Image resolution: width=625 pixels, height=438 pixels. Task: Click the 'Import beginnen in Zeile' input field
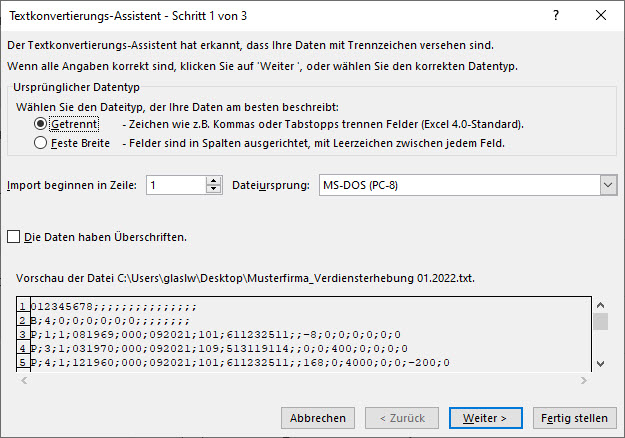(x=176, y=185)
